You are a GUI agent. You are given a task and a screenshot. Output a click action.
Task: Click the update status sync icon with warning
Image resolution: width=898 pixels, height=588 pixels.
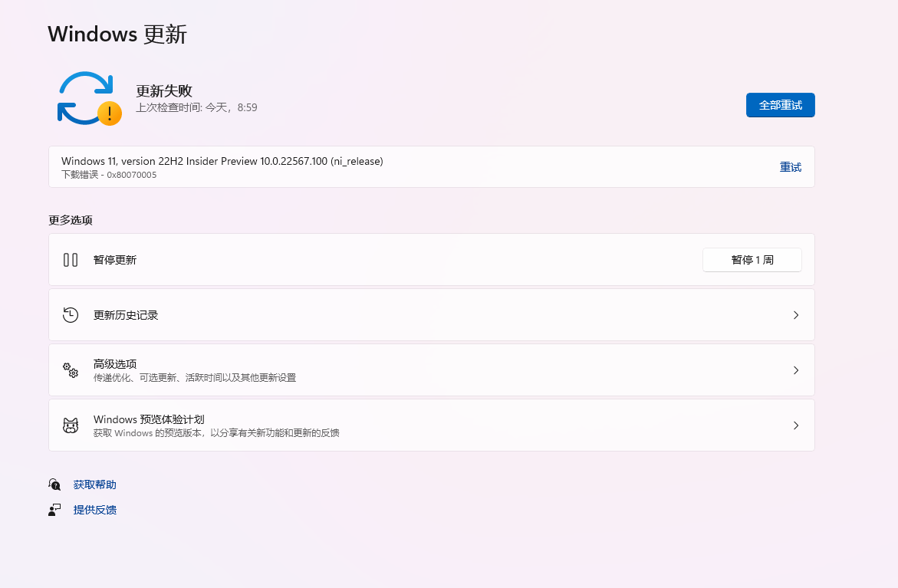(89, 98)
